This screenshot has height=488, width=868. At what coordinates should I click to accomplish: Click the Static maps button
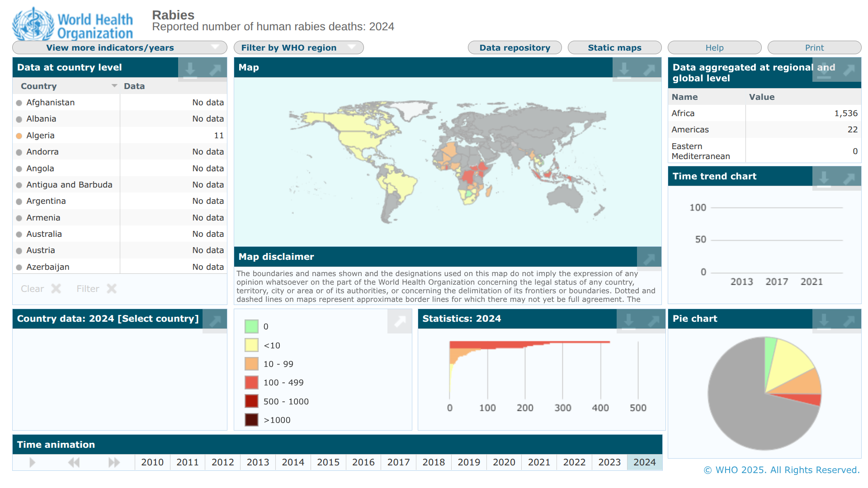[614, 47]
